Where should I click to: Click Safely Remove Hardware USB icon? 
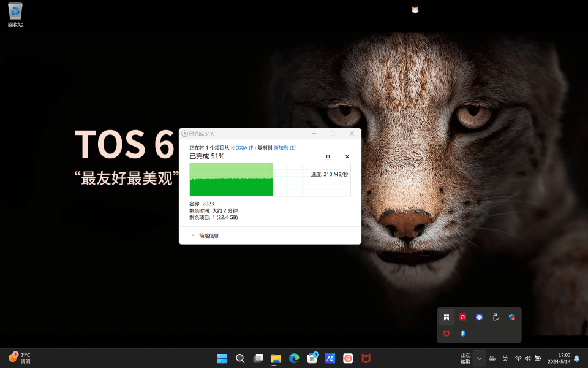click(496, 317)
